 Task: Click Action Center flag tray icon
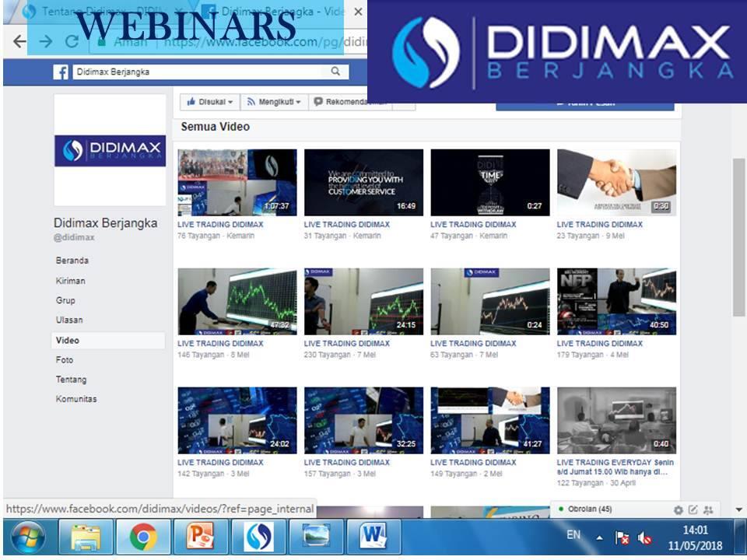coord(622,538)
